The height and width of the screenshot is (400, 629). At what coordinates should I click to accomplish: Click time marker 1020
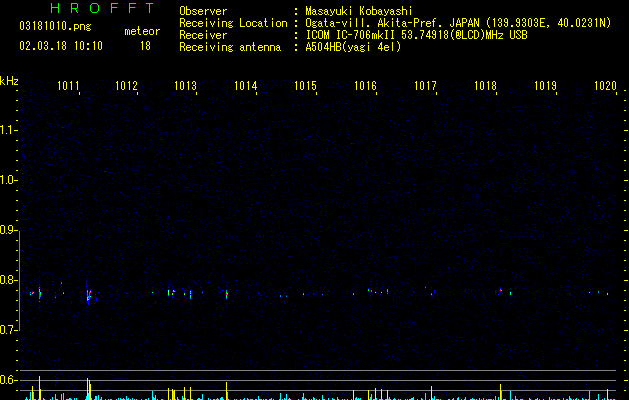point(605,86)
